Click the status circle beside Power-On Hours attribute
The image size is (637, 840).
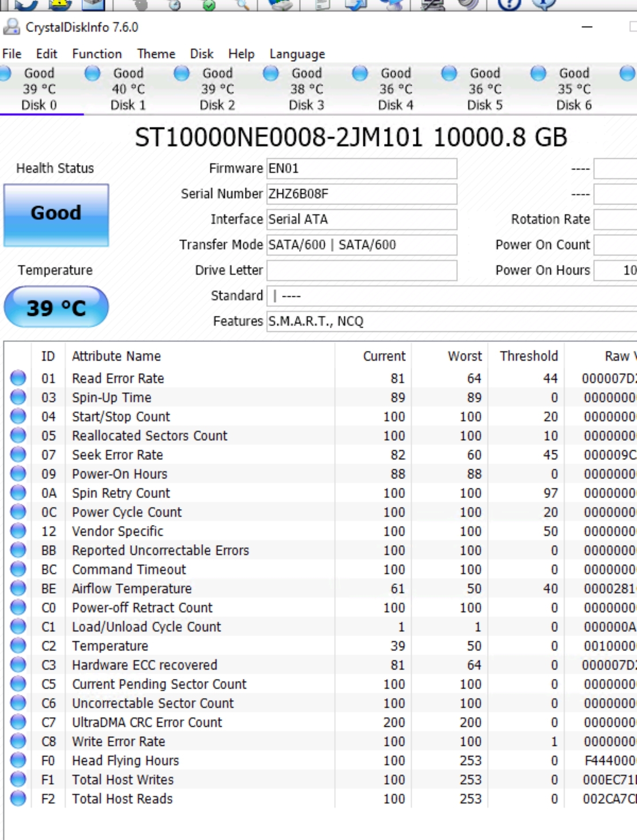pos(18,473)
